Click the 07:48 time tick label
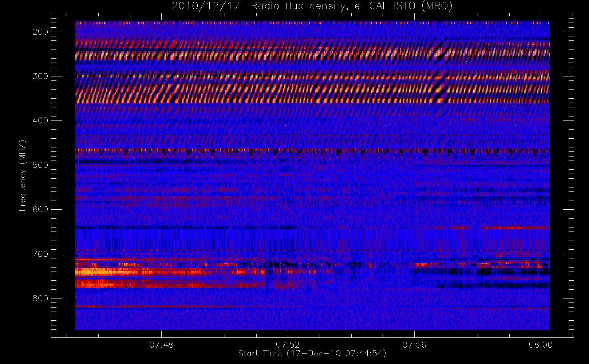This screenshot has height=364, width=589. [161, 345]
